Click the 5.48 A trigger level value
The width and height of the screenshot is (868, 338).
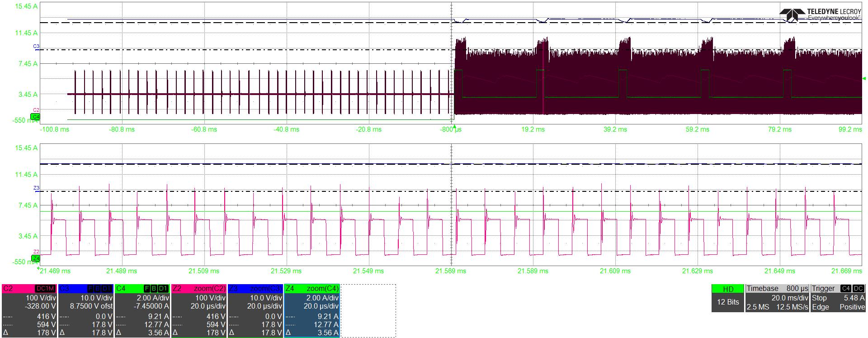tap(854, 298)
